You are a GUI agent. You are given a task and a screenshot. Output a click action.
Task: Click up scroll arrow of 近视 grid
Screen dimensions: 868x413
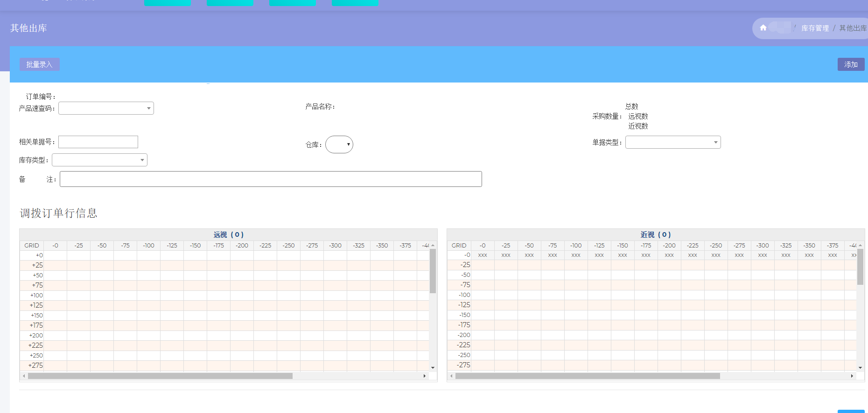(860, 245)
